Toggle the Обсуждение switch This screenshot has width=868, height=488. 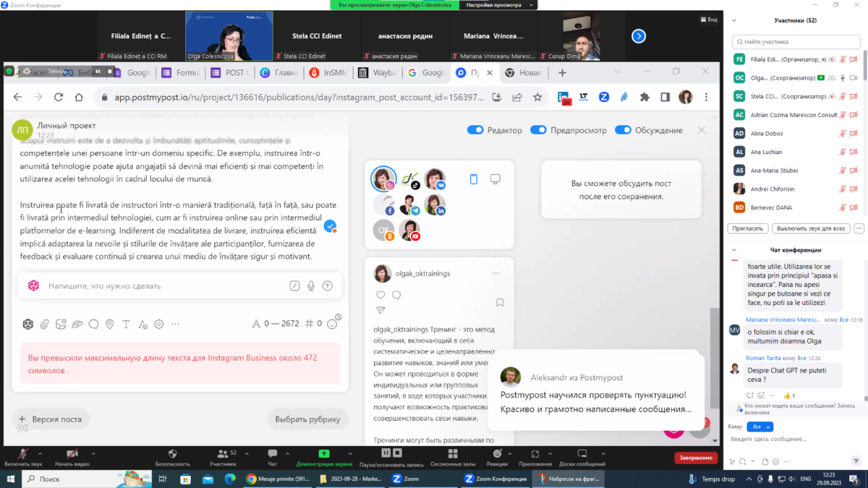[x=623, y=130]
